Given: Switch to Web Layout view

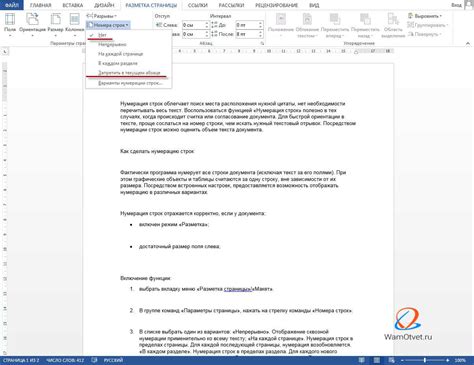Looking at the screenshot, I should click(x=392, y=360).
